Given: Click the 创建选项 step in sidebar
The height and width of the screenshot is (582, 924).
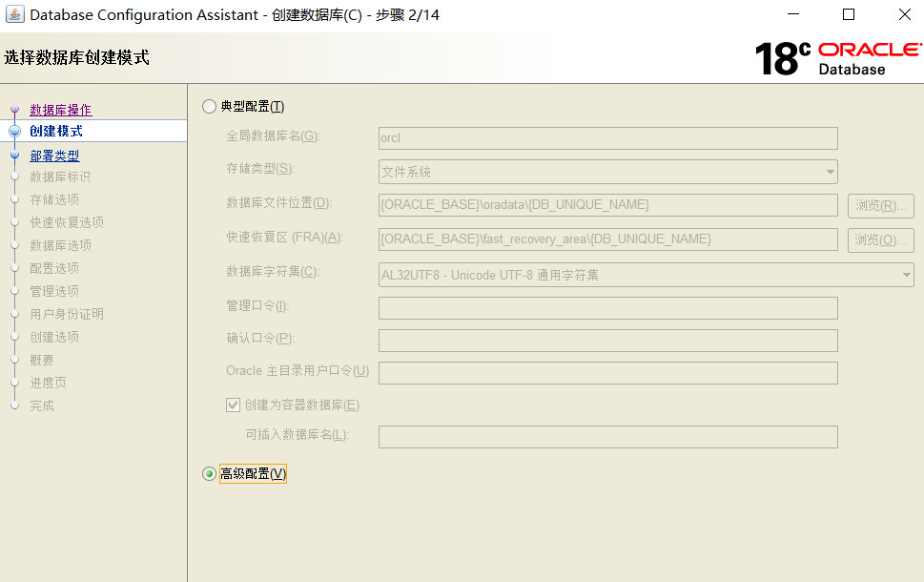Looking at the screenshot, I should pyautogui.click(x=54, y=338).
